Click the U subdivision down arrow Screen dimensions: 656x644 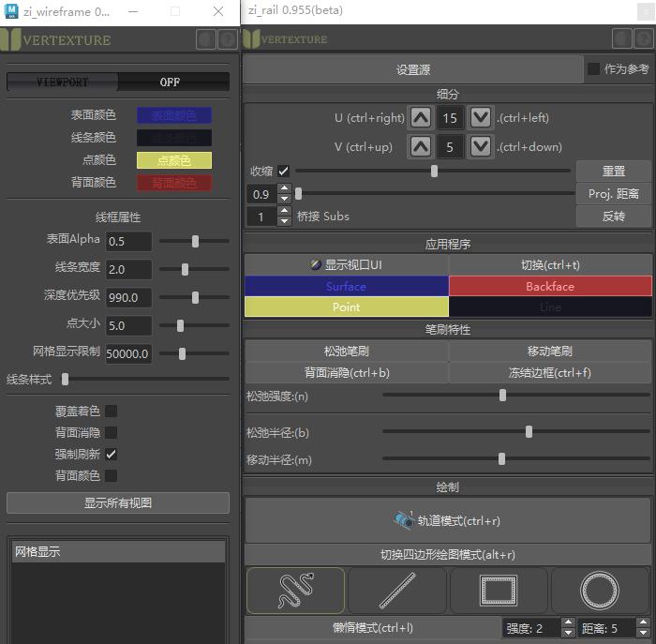click(480, 118)
